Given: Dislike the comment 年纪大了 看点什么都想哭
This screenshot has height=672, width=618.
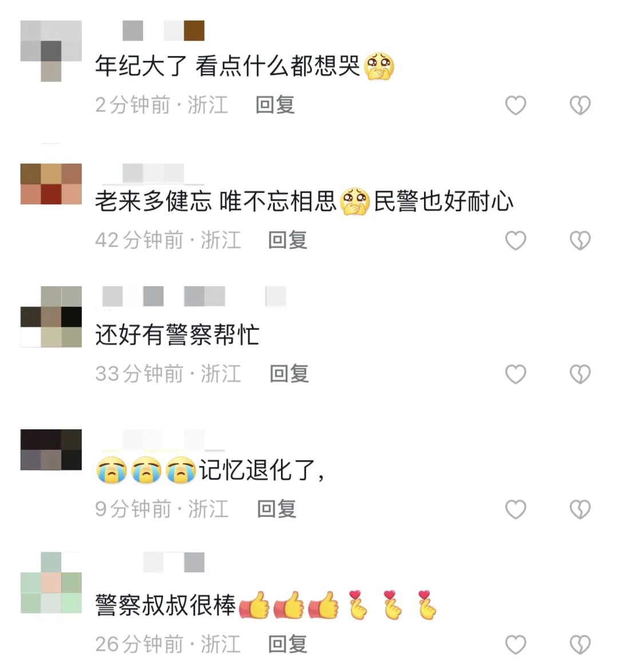Looking at the screenshot, I should (x=580, y=105).
